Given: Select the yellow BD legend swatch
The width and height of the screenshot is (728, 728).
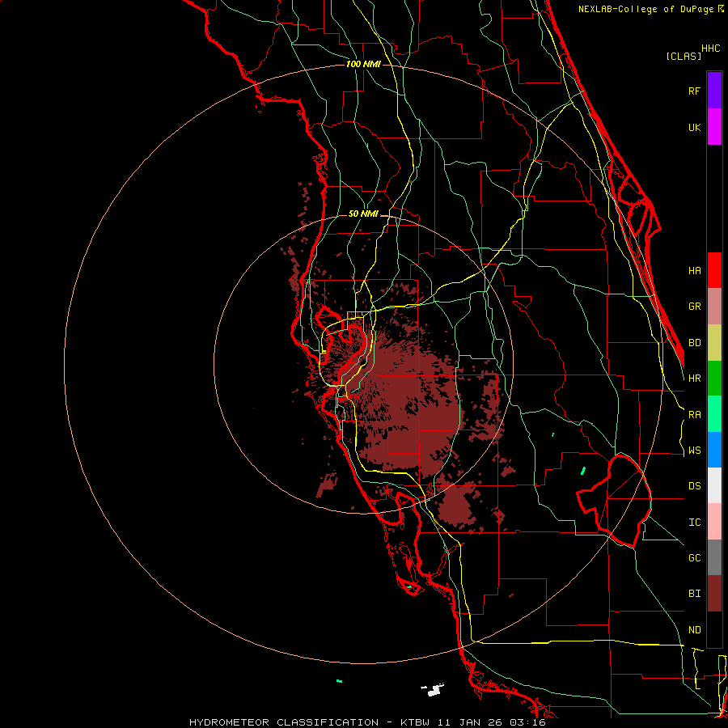Looking at the screenshot, I should click(714, 342).
